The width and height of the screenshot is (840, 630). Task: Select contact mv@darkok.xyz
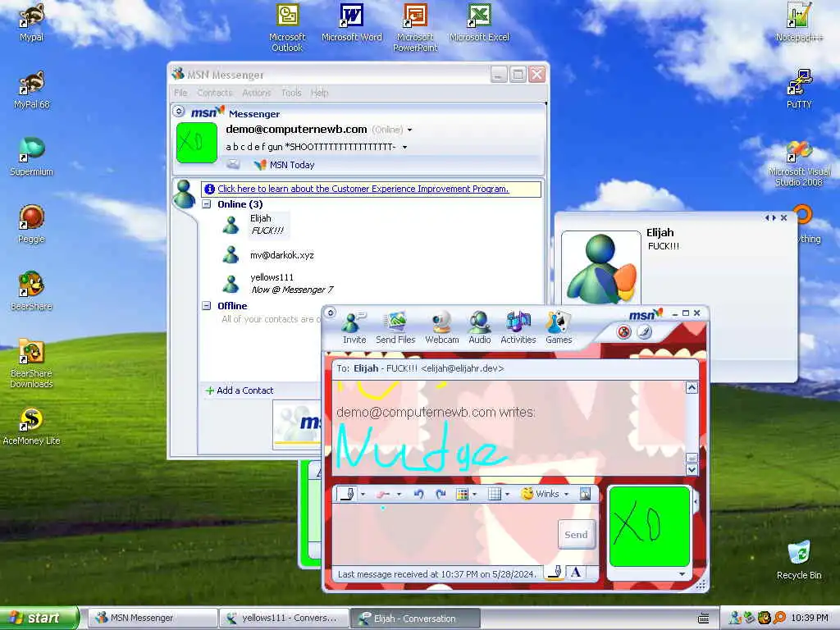282,255
